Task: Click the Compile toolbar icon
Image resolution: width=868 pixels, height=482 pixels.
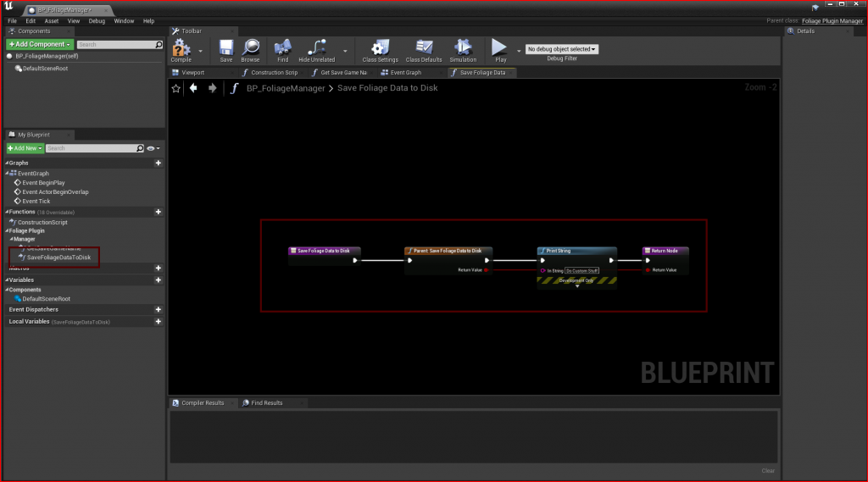Action: coord(181,48)
